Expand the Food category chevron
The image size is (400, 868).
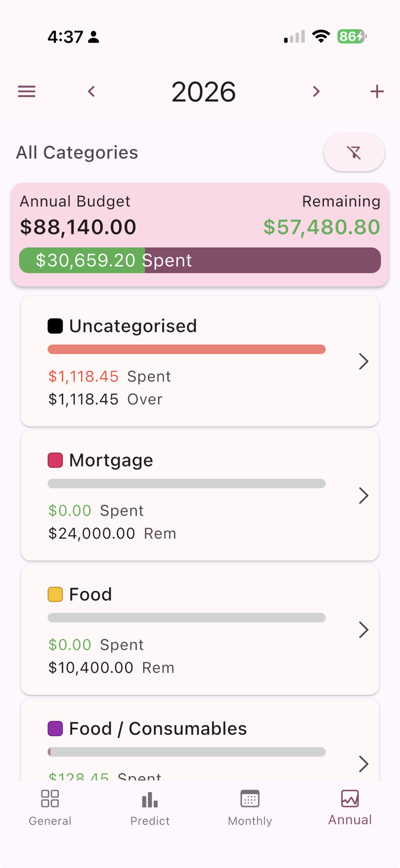point(363,630)
